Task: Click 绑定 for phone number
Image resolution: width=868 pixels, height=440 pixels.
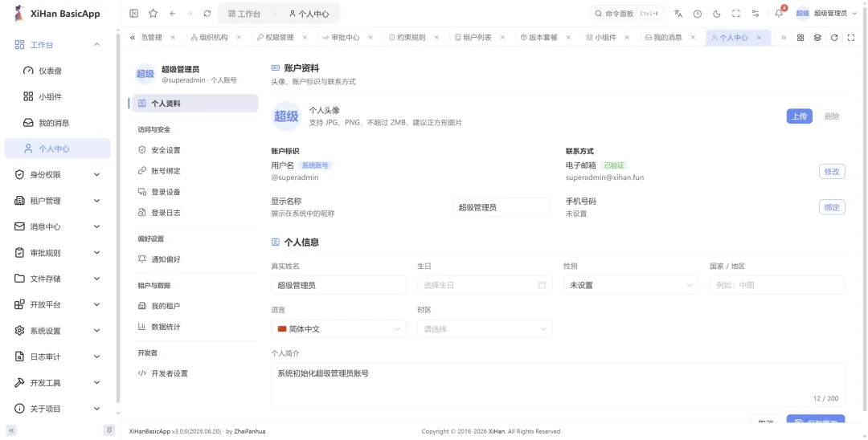Action: pyautogui.click(x=832, y=207)
